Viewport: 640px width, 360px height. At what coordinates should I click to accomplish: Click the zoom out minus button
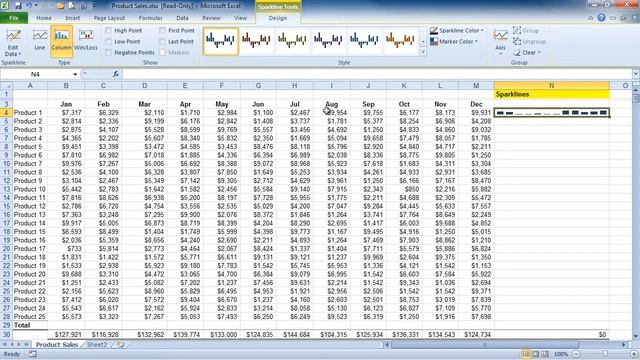[576, 354]
